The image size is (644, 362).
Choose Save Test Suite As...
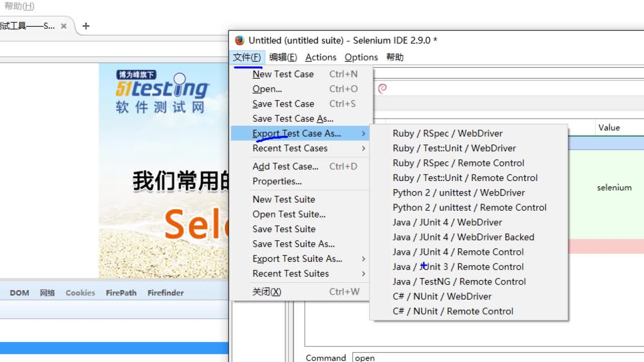301,244
